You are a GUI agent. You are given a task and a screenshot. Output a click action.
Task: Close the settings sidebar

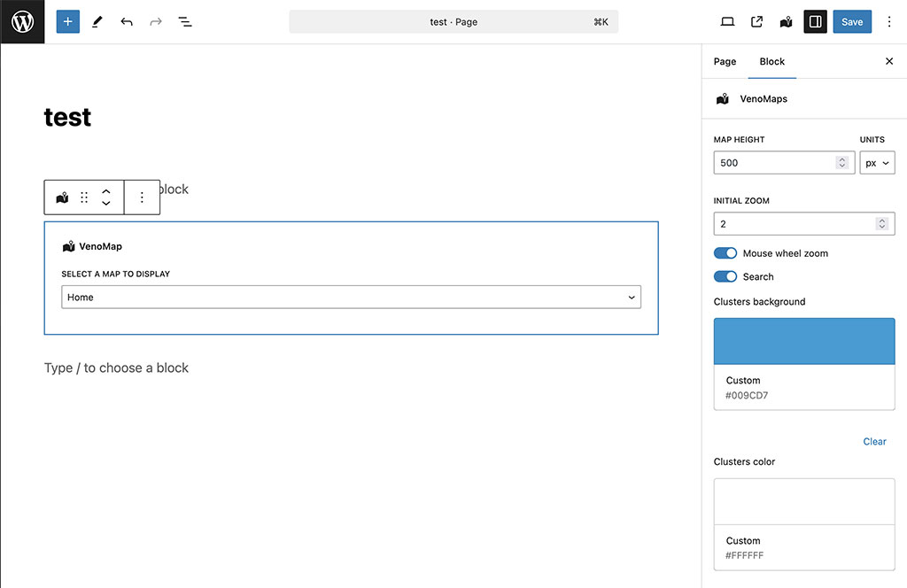[x=889, y=61]
